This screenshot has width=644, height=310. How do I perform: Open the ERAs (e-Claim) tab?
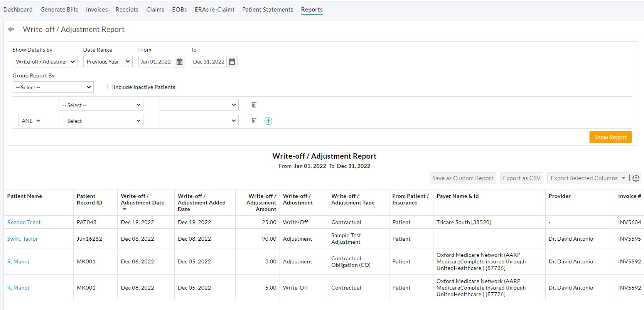(x=214, y=10)
